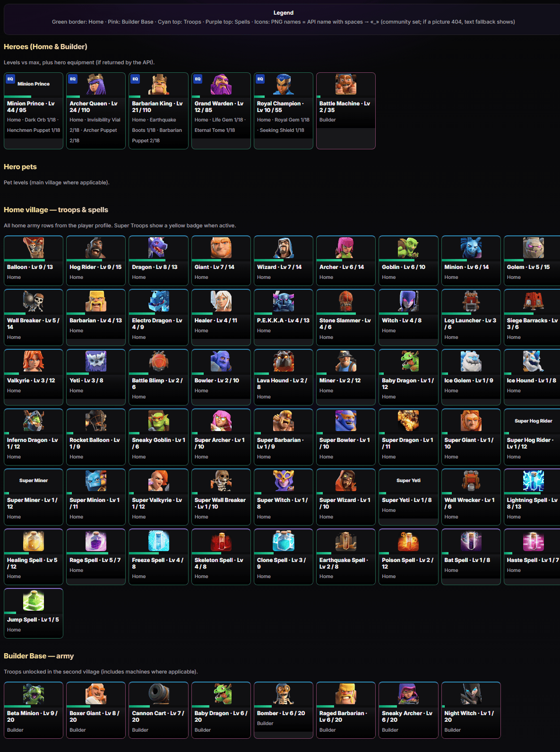Click the Ice Golem troop icon
Screen dimensions: 560x752
471,361
